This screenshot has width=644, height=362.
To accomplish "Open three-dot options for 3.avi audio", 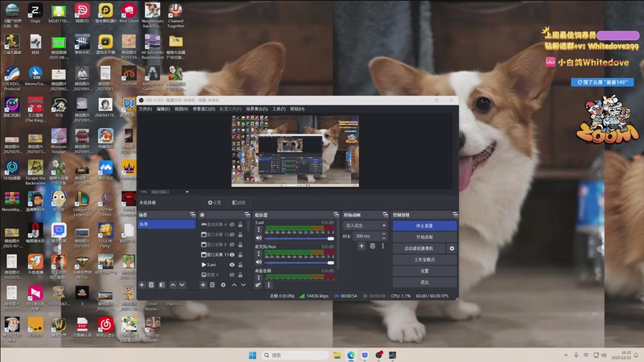I will click(258, 230).
